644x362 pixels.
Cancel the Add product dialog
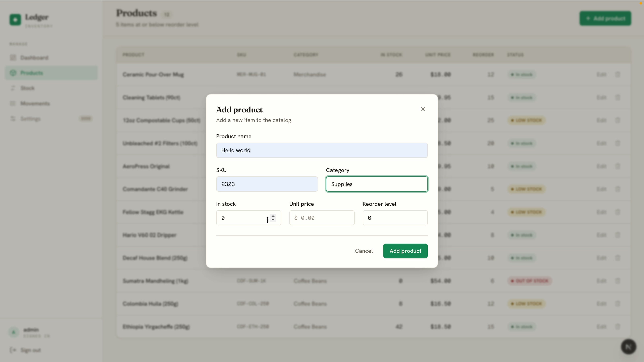(x=364, y=251)
